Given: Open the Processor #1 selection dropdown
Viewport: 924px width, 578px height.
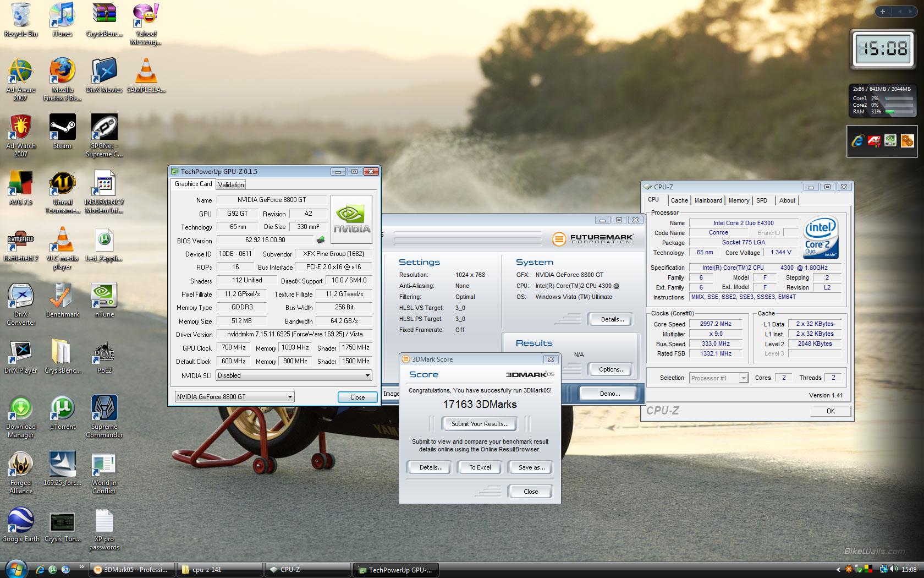Looking at the screenshot, I should [719, 378].
